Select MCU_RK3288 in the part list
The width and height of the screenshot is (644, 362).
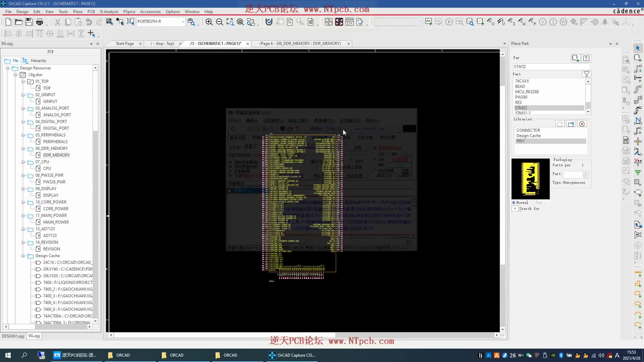point(527,92)
